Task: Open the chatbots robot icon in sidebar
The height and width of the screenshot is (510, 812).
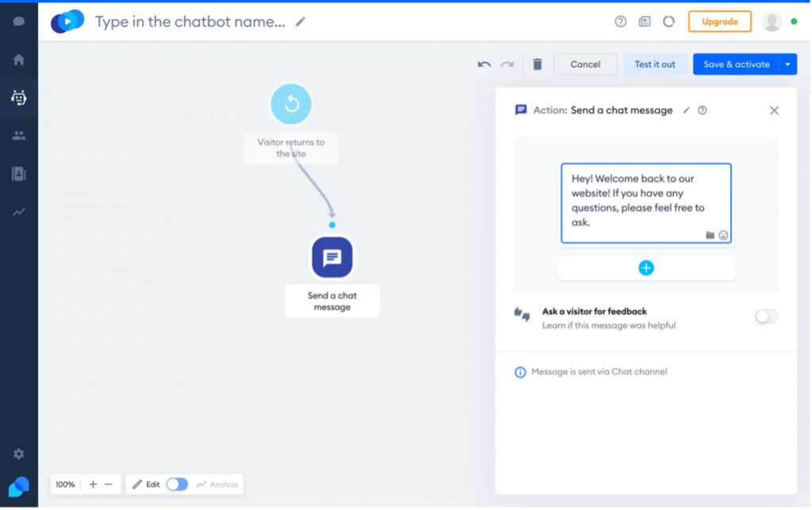Action: [x=19, y=98]
